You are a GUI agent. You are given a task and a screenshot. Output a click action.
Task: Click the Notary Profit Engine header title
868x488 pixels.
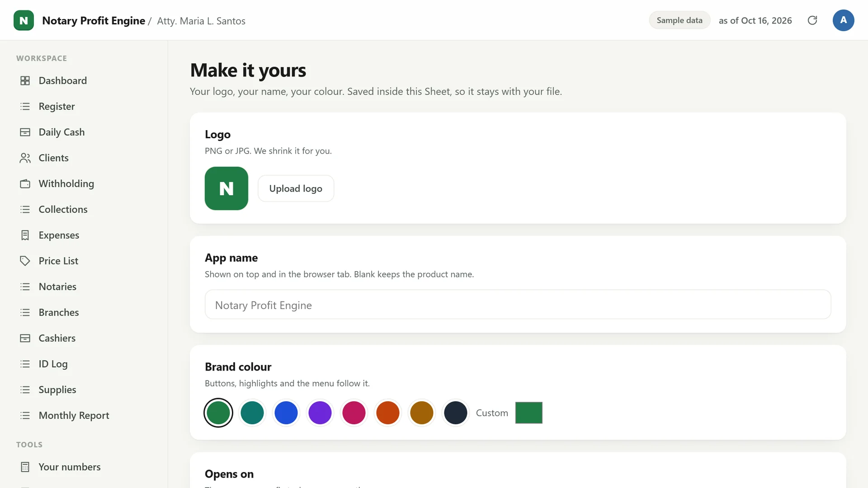(x=94, y=21)
